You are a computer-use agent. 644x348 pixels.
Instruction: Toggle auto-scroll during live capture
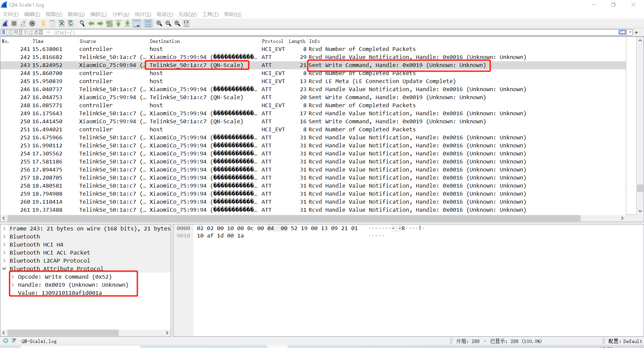(x=137, y=23)
